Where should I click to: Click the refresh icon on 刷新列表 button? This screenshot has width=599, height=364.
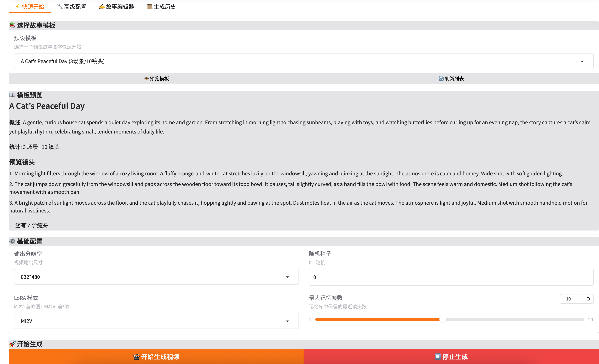[x=441, y=79]
